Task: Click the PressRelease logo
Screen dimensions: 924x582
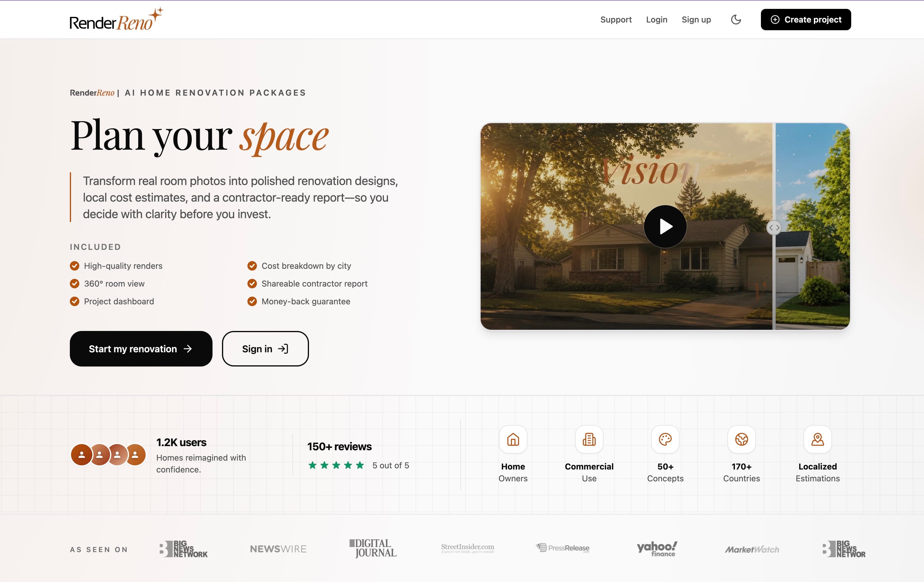Action: 562,548
